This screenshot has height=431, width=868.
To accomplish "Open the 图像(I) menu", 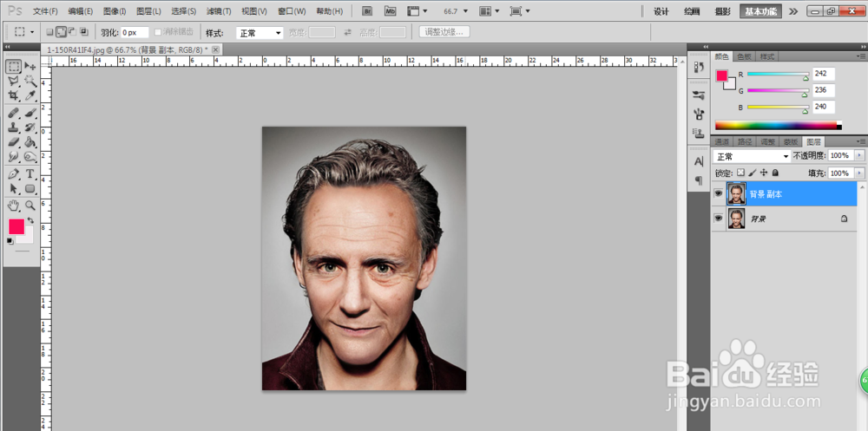I will click(115, 11).
